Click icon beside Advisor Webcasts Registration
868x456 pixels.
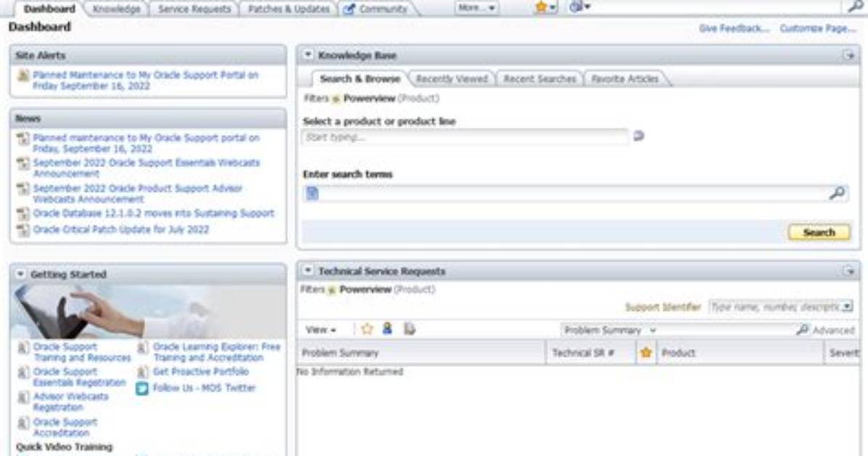pyautogui.click(x=22, y=398)
